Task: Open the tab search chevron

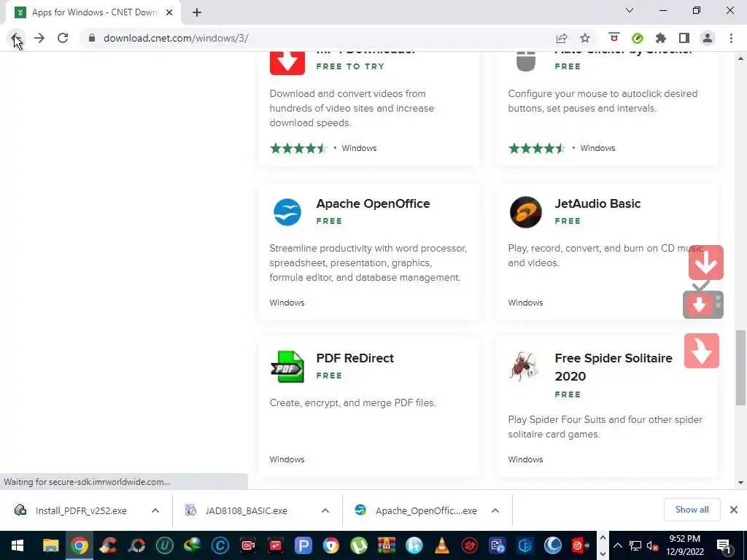Action: [630, 10]
